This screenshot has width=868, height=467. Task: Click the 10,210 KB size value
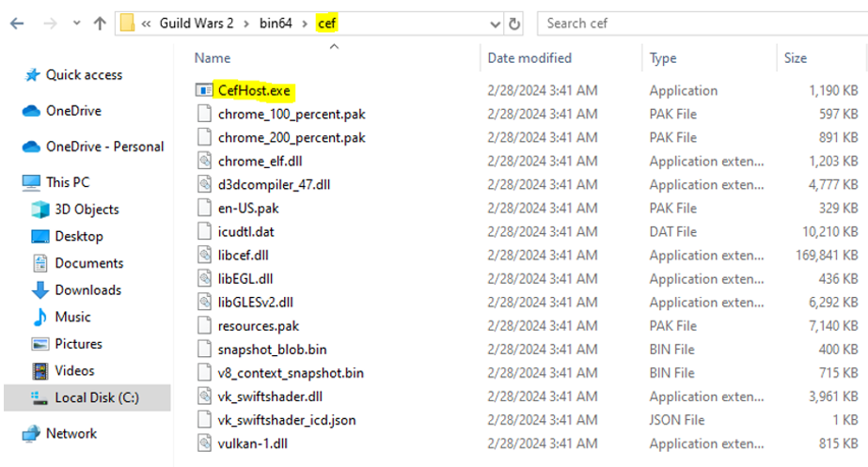(830, 232)
